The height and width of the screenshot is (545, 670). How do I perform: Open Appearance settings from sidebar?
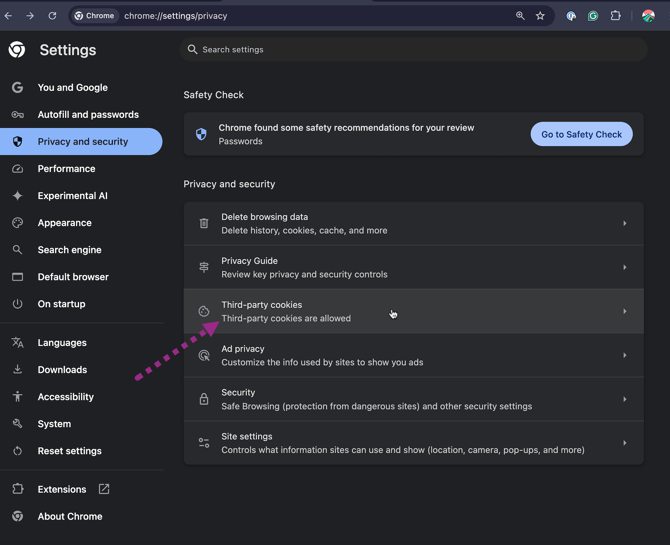point(64,223)
